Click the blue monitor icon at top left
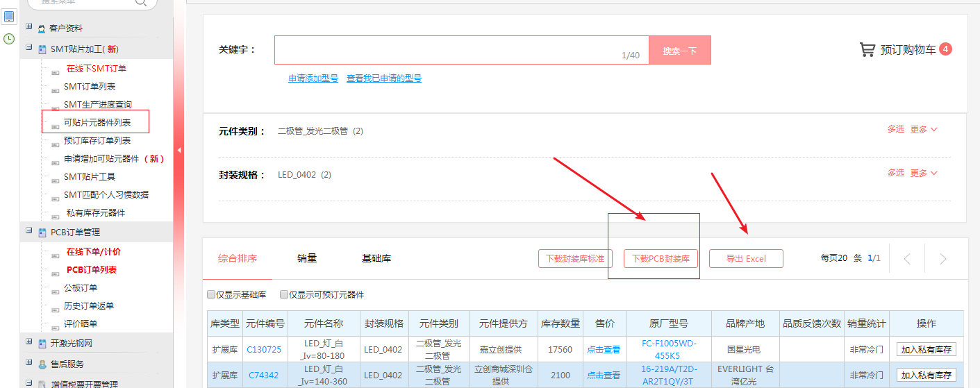980x388 pixels. pyautogui.click(x=9, y=16)
